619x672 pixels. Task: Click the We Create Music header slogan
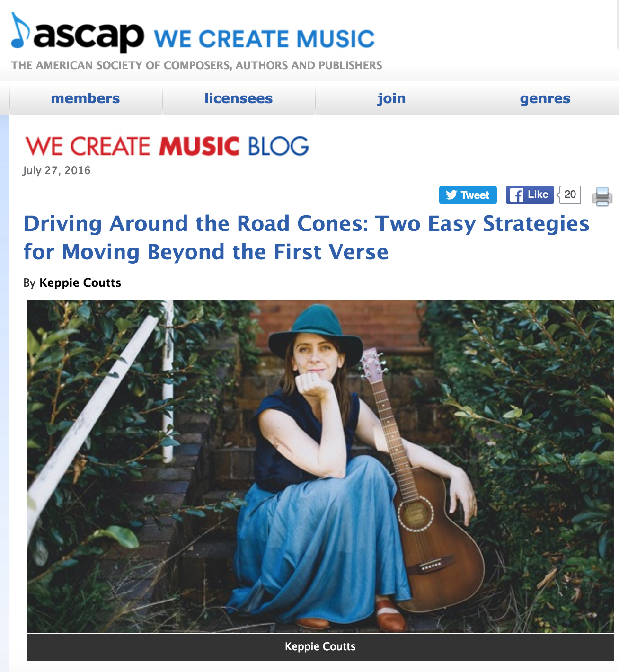tap(265, 39)
